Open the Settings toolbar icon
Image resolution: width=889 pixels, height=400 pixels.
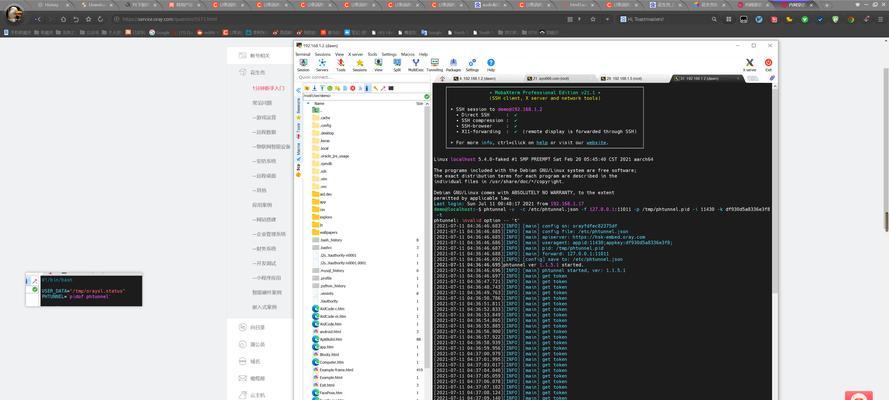pyautogui.click(x=472, y=65)
